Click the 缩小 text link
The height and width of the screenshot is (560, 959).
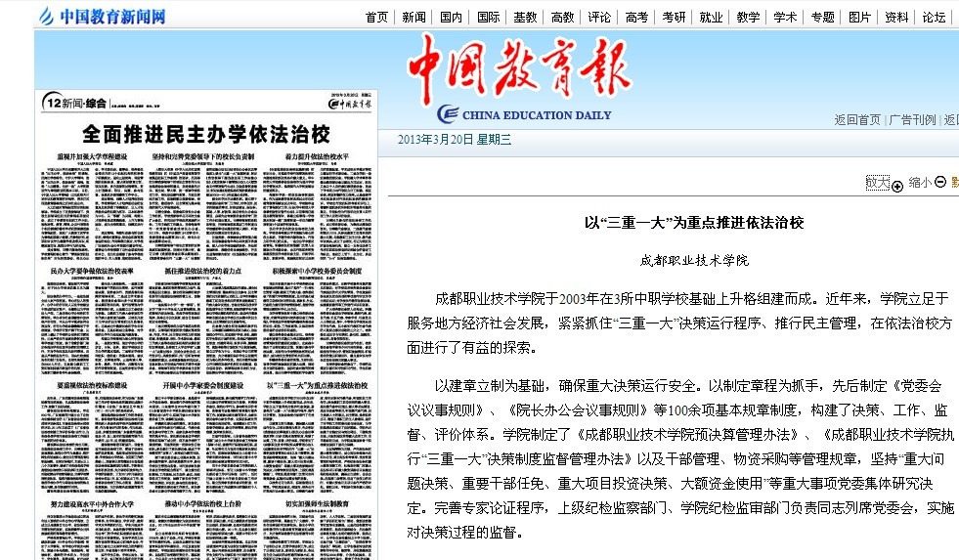click(921, 182)
